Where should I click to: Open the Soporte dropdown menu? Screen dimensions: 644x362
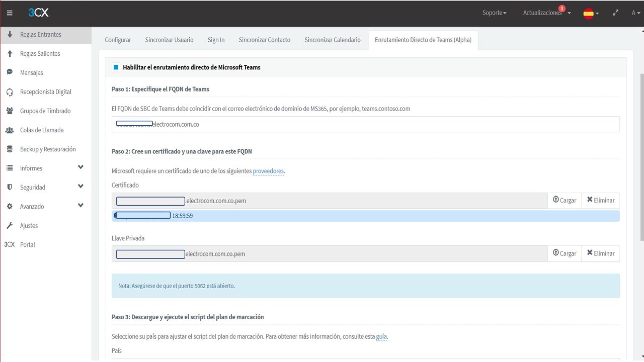click(494, 13)
